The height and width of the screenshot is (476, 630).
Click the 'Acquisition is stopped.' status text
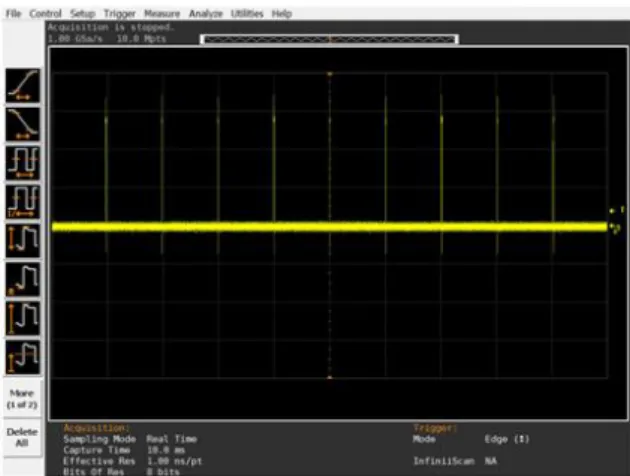[111, 27]
